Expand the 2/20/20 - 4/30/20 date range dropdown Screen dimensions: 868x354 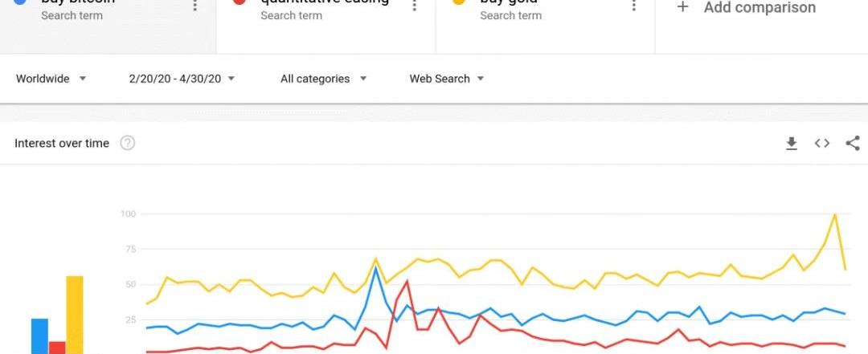[182, 79]
